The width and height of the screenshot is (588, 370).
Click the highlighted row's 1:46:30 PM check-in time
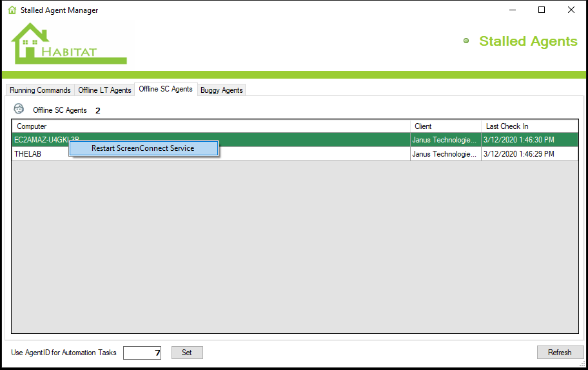coord(529,140)
